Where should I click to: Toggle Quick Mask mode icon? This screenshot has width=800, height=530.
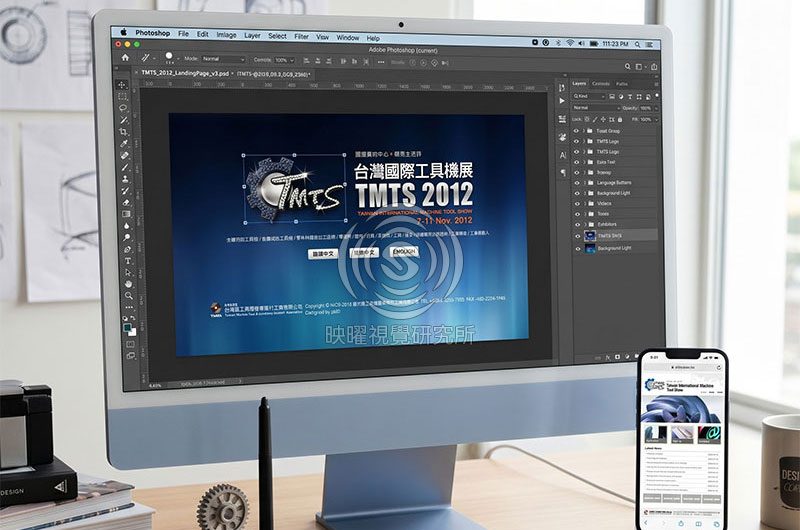click(x=131, y=344)
